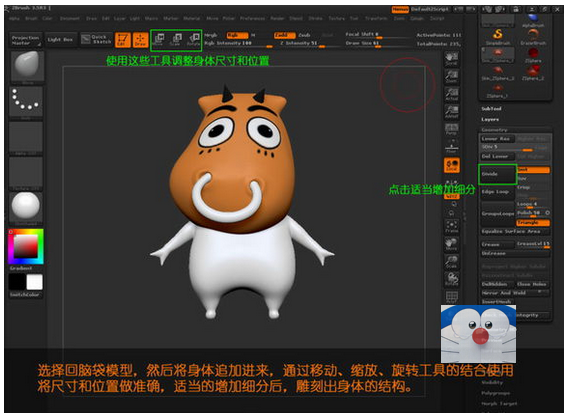Toggle the orange Menus button
This screenshot has height=413, width=566.
[400, 9]
